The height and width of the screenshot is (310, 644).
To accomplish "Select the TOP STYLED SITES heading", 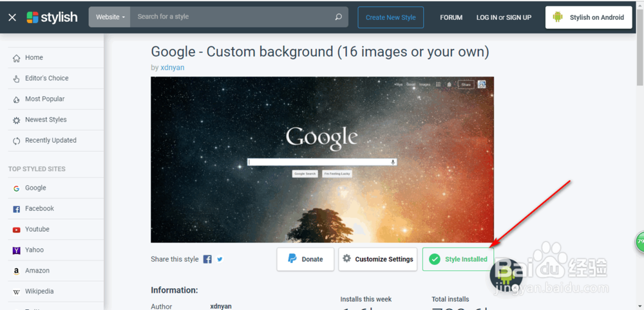I will pyautogui.click(x=37, y=169).
